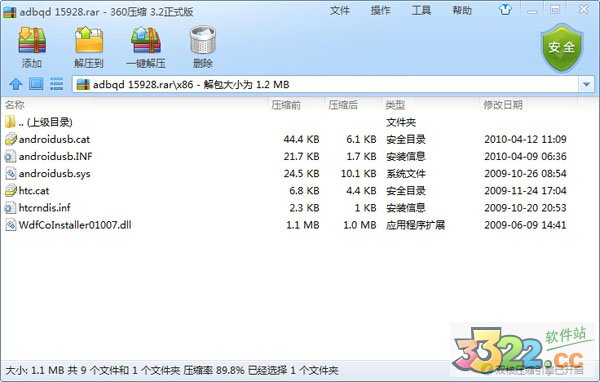Select file WdfCoInstaller01007.dll
The height and width of the screenshot is (382, 600).
pyautogui.click(x=75, y=225)
